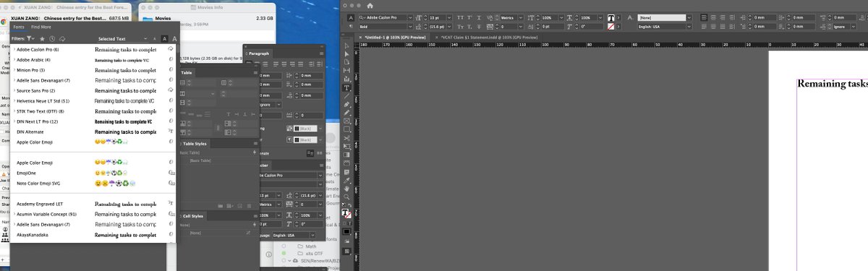The image size is (868, 271).
Task: Toggle All Caps in the control bar
Action: tap(460, 17)
